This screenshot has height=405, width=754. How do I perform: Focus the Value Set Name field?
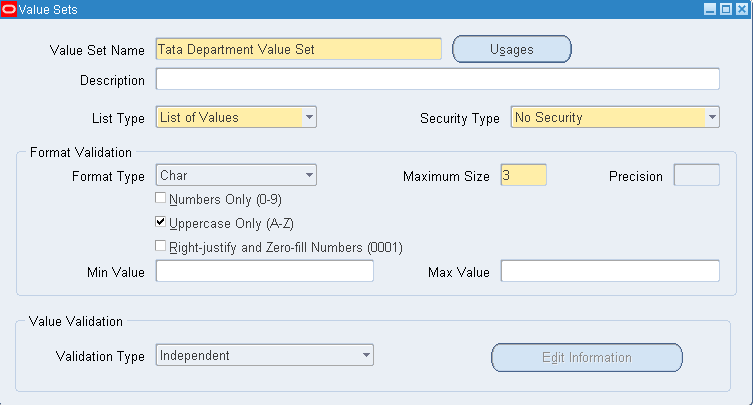[x=298, y=49]
